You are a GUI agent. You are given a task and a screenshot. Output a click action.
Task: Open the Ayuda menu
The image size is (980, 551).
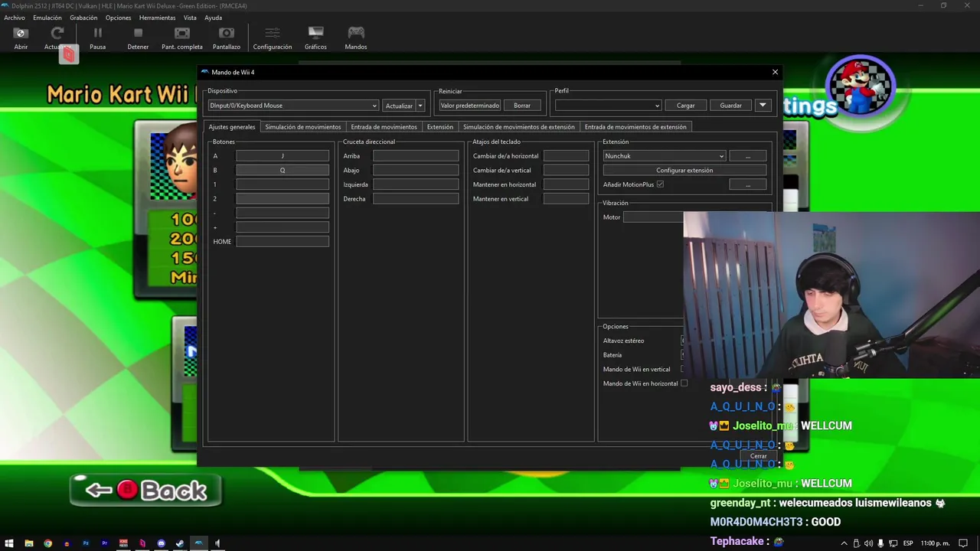pyautogui.click(x=213, y=18)
